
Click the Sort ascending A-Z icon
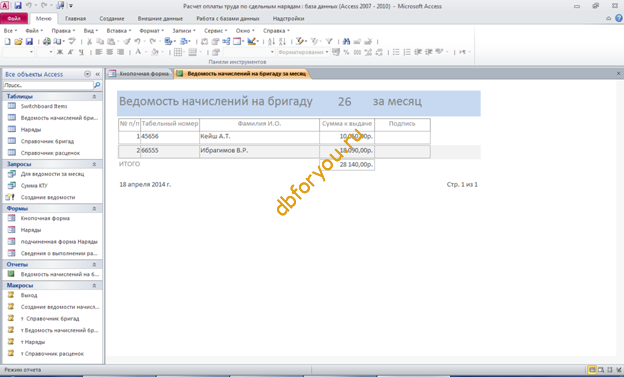(271, 41)
